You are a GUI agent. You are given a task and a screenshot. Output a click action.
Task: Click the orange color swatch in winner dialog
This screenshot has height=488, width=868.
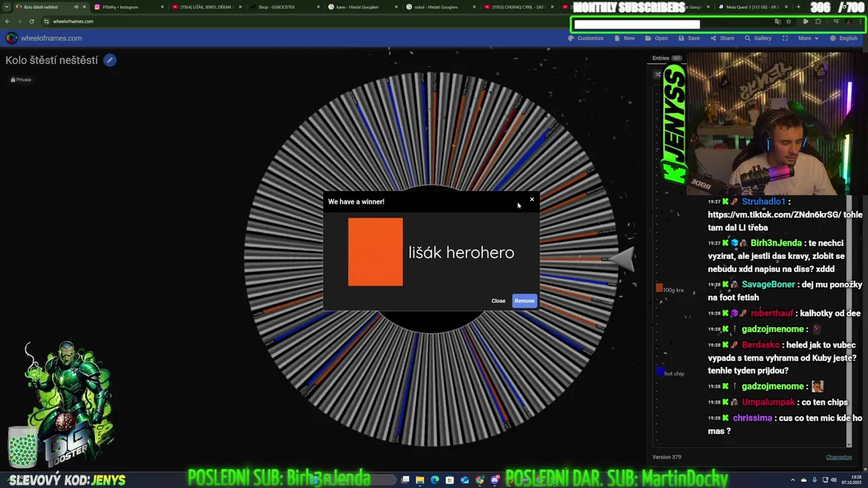(x=375, y=252)
